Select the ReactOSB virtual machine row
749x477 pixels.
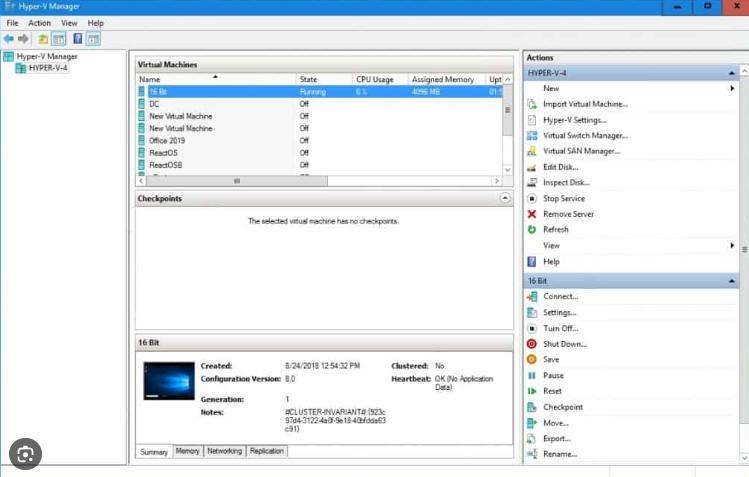(320, 165)
